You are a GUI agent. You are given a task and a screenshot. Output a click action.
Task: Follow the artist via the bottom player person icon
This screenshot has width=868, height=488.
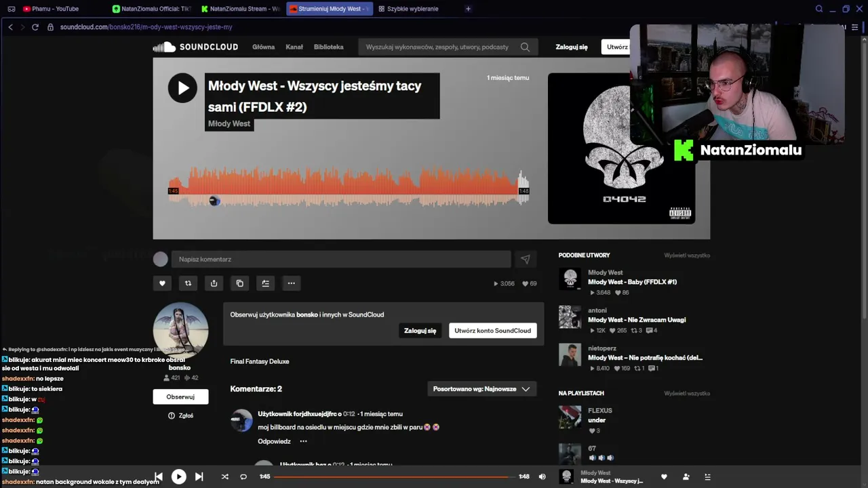click(x=686, y=476)
